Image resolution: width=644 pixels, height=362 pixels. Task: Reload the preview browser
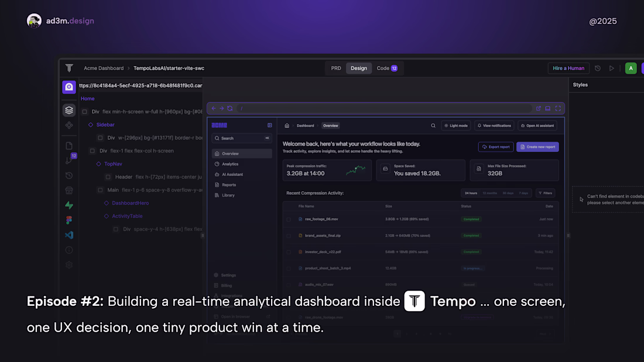[x=230, y=108]
